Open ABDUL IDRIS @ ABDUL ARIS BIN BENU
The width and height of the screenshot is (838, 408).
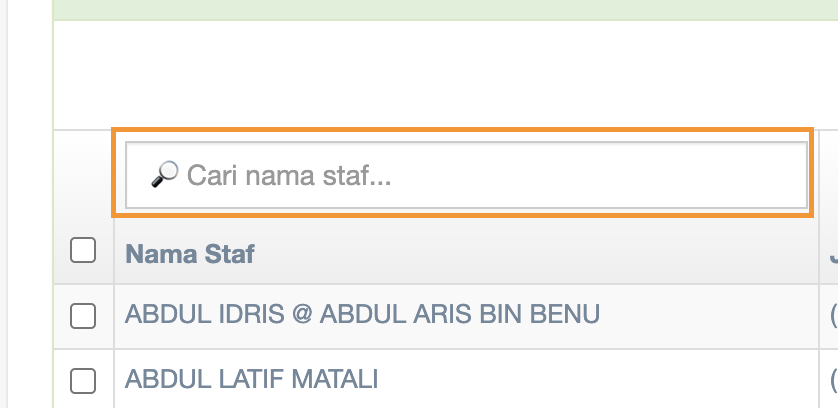click(362, 315)
